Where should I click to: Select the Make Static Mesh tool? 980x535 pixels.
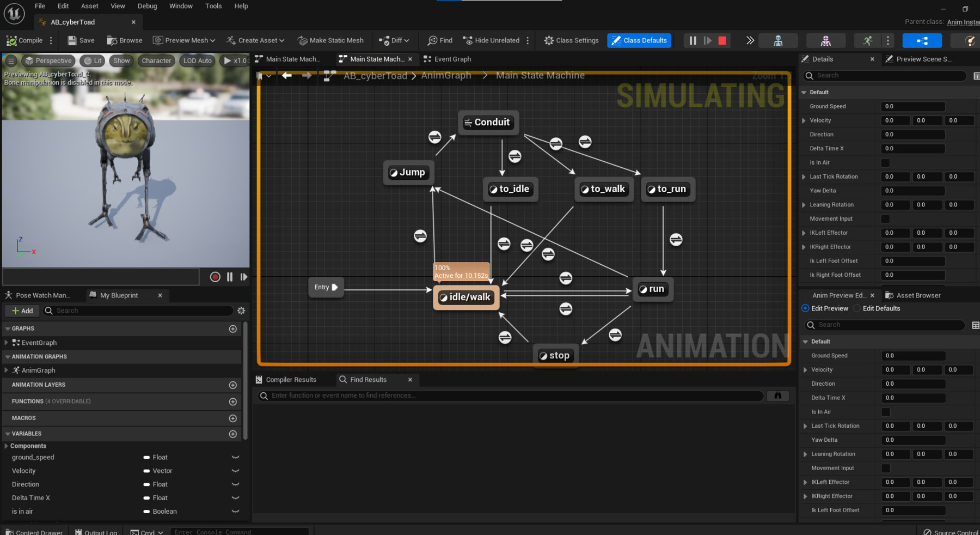330,40
